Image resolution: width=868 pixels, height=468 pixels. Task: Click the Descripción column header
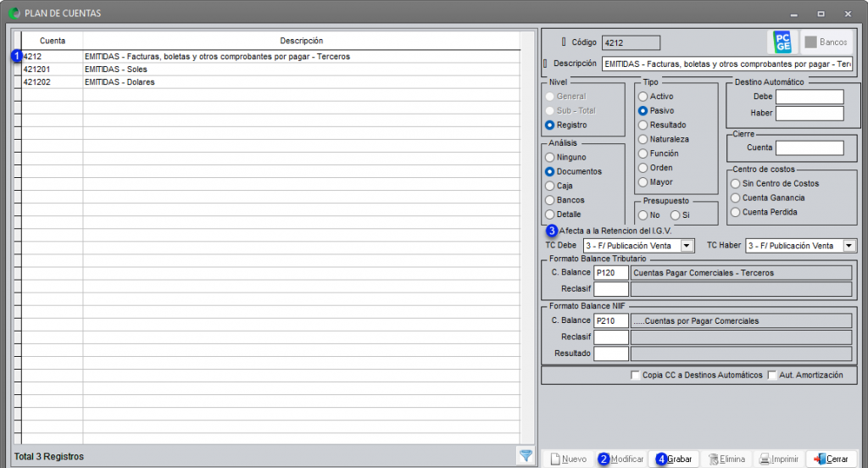pyautogui.click(x=301, y=41)
